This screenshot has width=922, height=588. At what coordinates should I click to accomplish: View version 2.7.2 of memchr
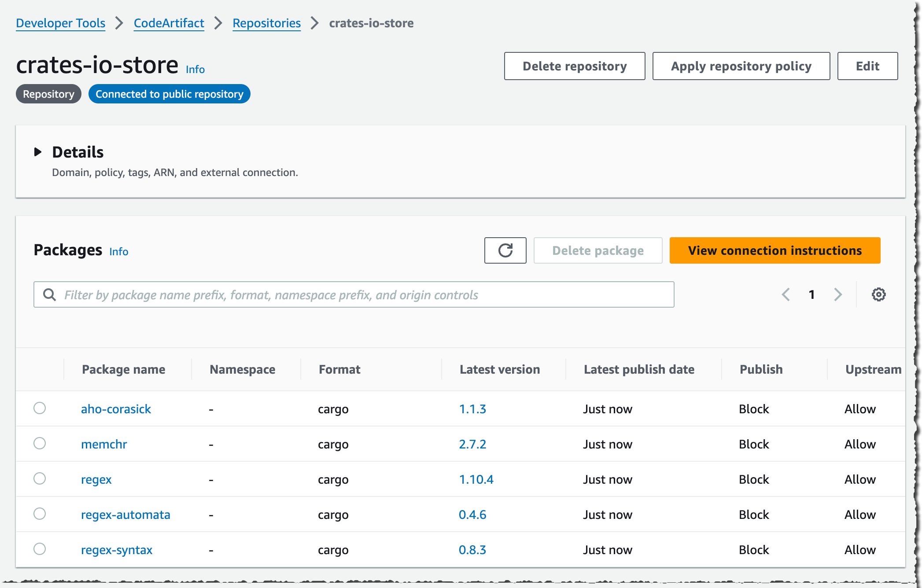click(x=472, y=444)
